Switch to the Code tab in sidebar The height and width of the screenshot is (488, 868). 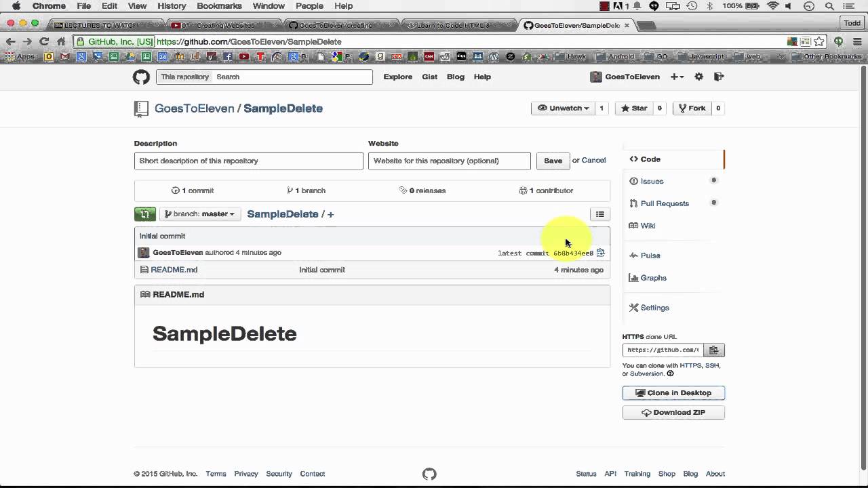pyautogui.click(x=673, y=159)
